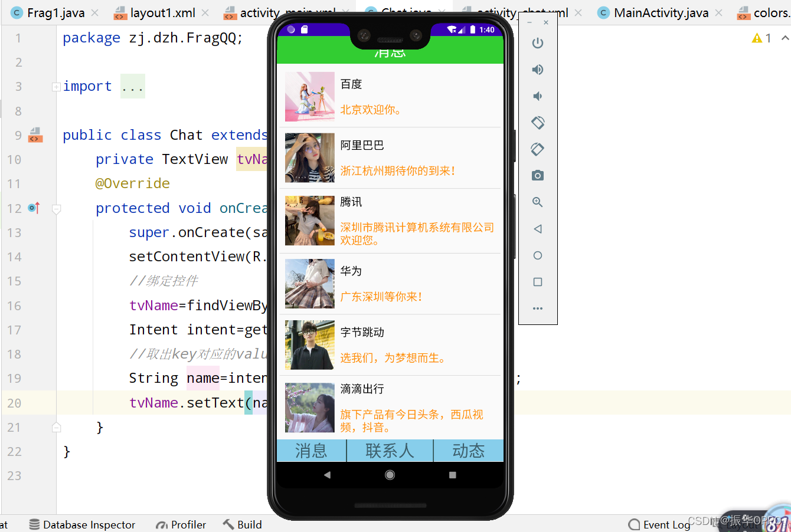
Task: Tap the message 广东深圳等你来!
Action: point(381,297)
